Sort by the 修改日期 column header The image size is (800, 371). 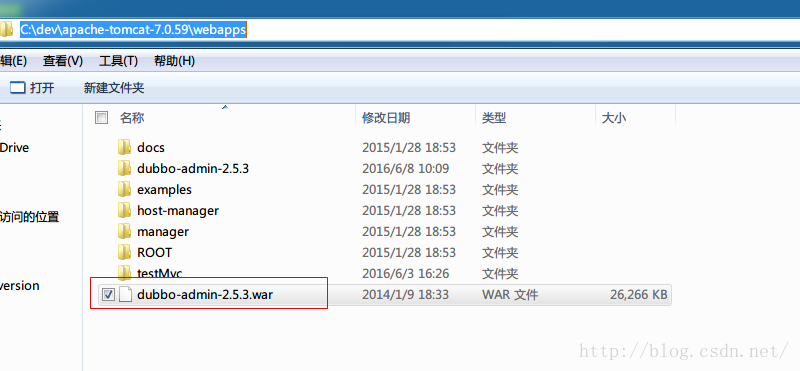point(386,118)
